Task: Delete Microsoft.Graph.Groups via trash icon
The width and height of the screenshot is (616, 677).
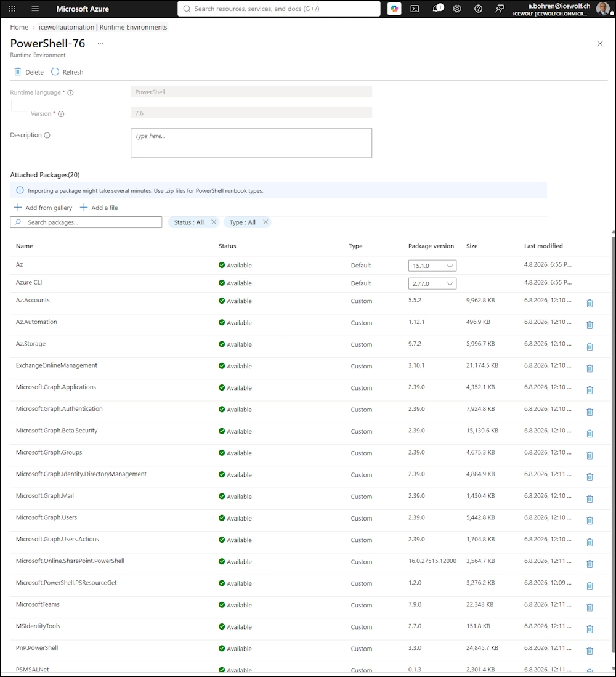Action: tap(590, 455)
